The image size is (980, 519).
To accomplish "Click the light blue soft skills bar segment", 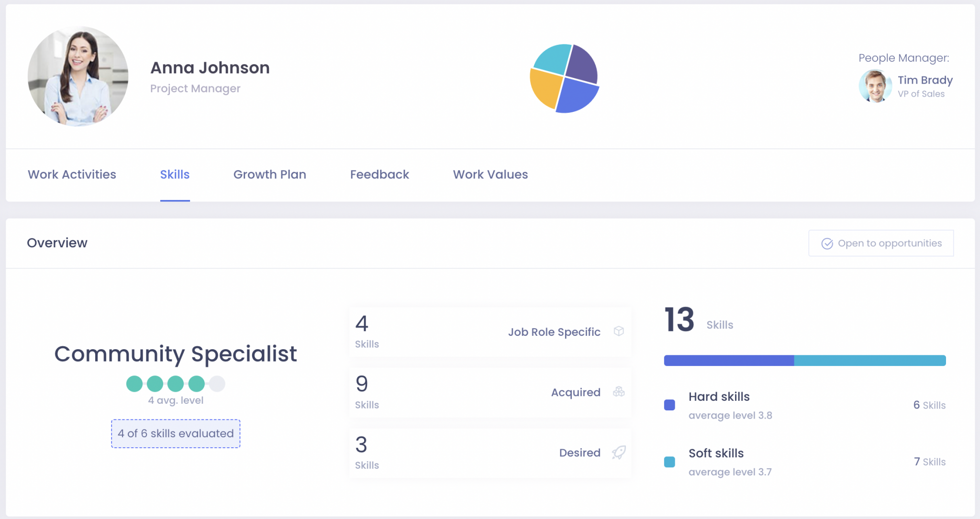I will (869, 361).
